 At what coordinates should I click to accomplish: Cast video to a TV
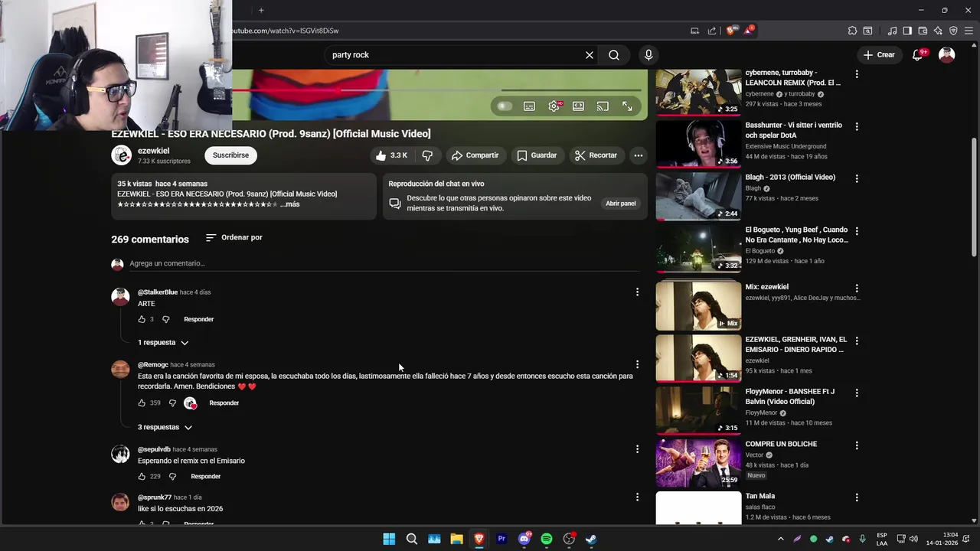click(603, 106)
